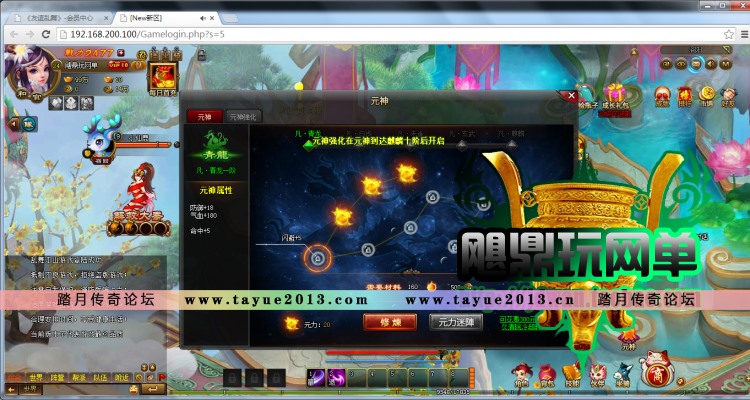The width and height of the screenshot is (750, 400).
Task: Open the emoji face in the chat bar
Action: coord(133,389)
